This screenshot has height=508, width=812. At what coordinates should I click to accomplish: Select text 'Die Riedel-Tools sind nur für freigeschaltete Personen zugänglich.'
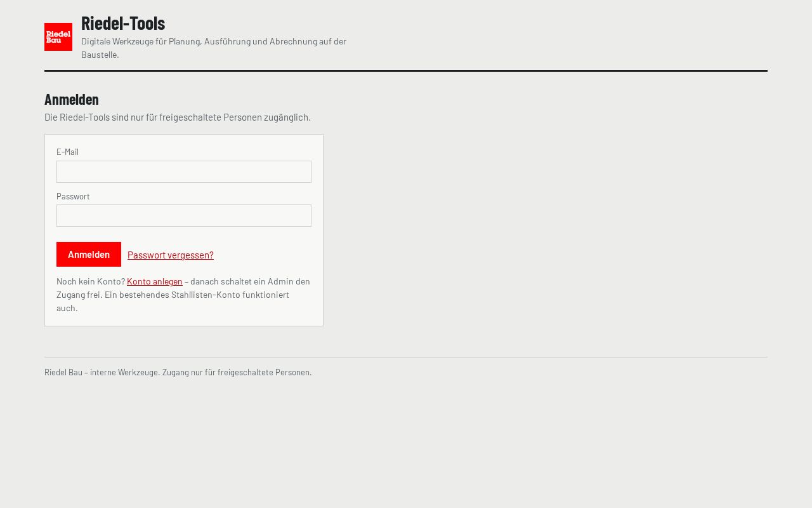[178, 117]
